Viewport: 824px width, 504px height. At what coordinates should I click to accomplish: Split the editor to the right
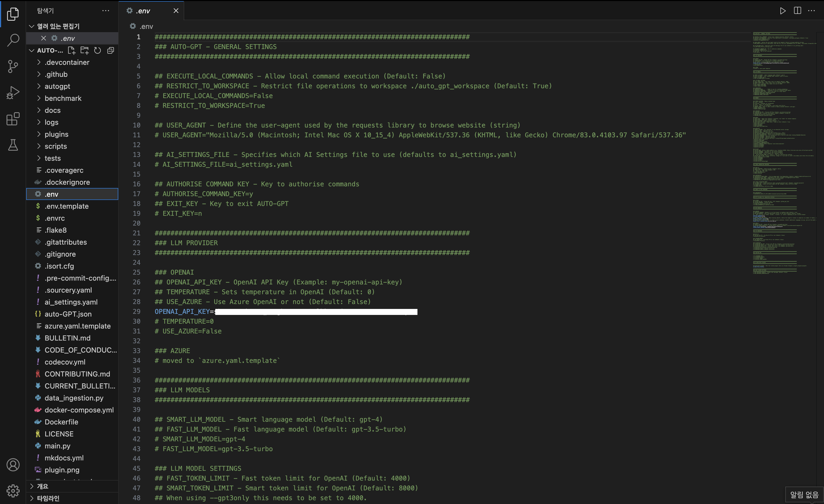pos(797,11)
